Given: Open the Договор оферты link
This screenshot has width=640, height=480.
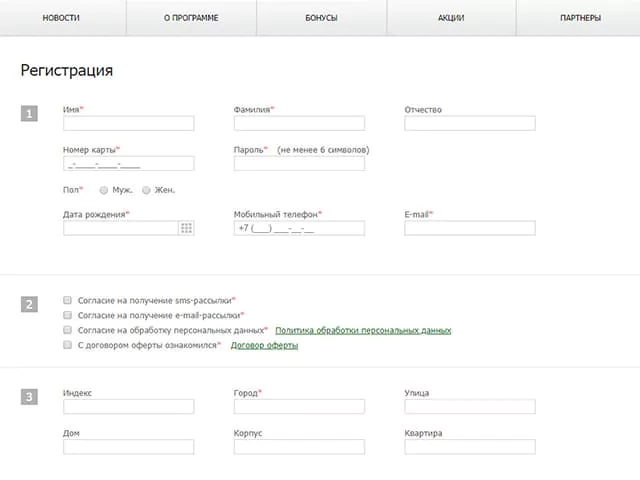Looking at the screenshot, I should coord(264,345).
